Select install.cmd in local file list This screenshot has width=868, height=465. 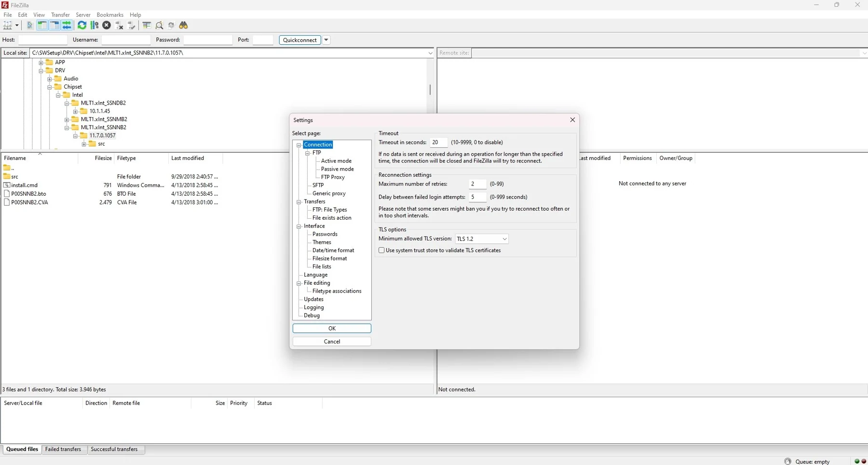tap(24, 186)
